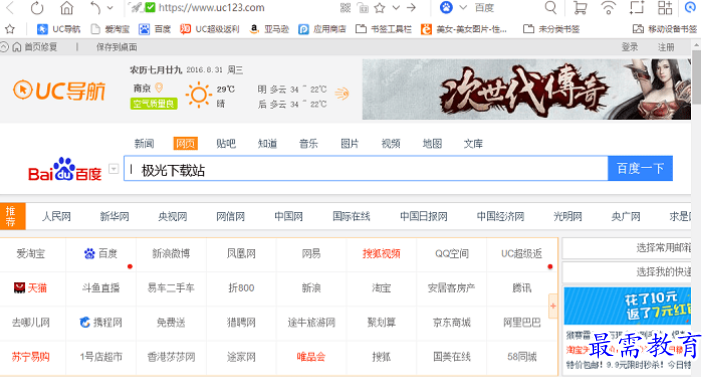710x377 pixels.
Task: Switch Baidu search to 贴吧 tab
Action: tap(226, 143)
